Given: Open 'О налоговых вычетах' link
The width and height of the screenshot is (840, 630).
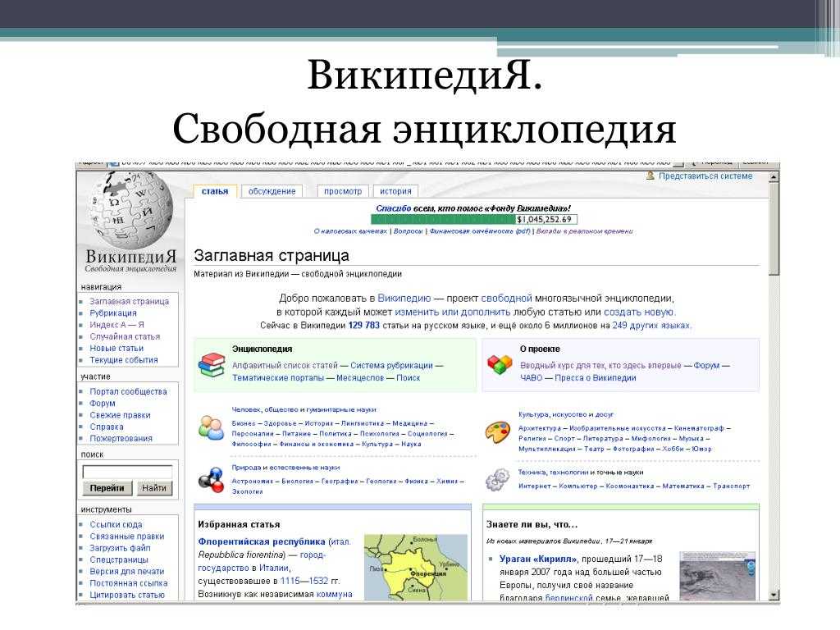Looking at the screenshot, I should point(350,231).
